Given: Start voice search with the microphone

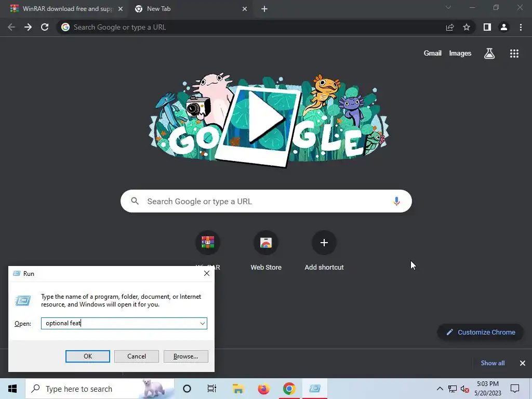Looking at the screenshot, I should [x=396, y=201].
